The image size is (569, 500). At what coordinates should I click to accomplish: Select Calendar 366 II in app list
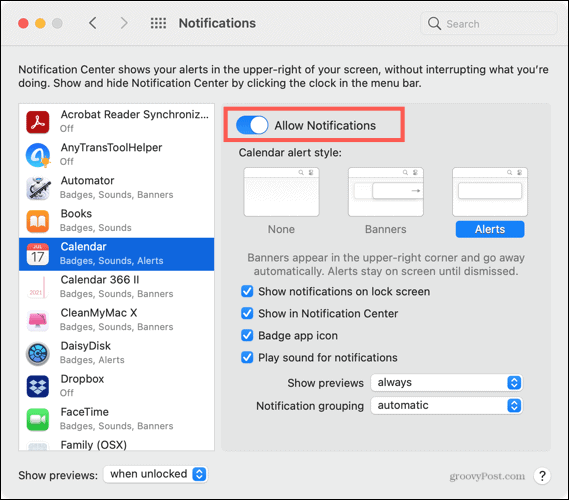point(116,287)
